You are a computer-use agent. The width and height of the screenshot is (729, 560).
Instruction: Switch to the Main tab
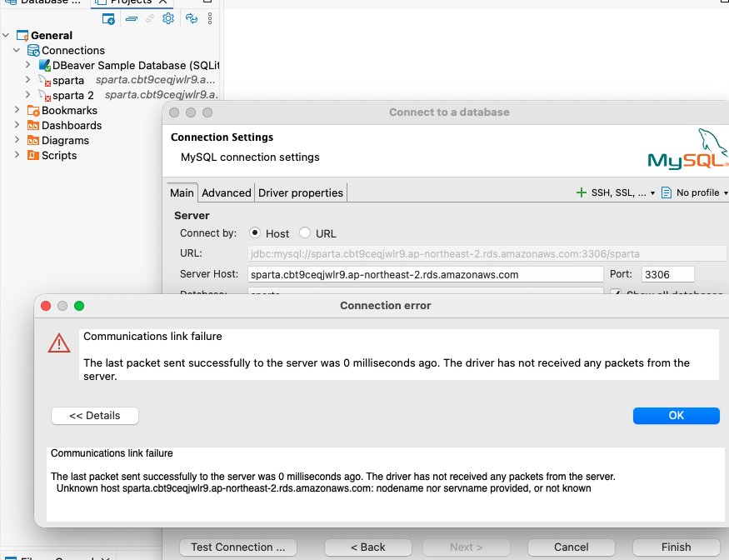[x=182, y=192]
